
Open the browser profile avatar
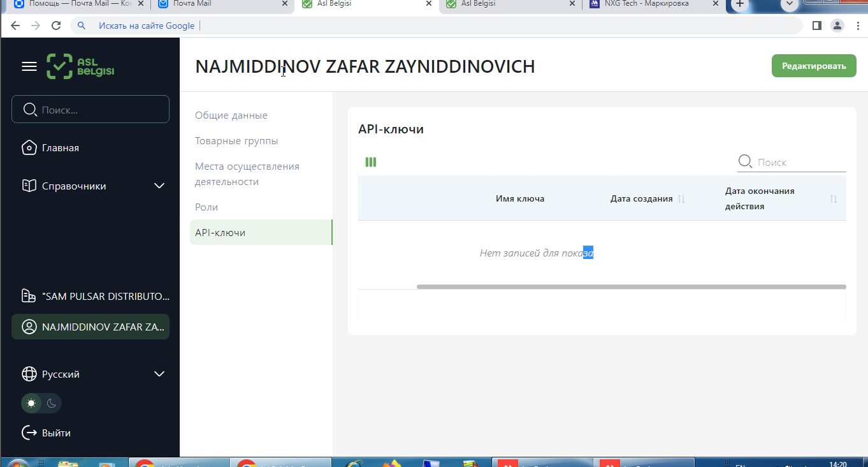click(x=837, y=26)
